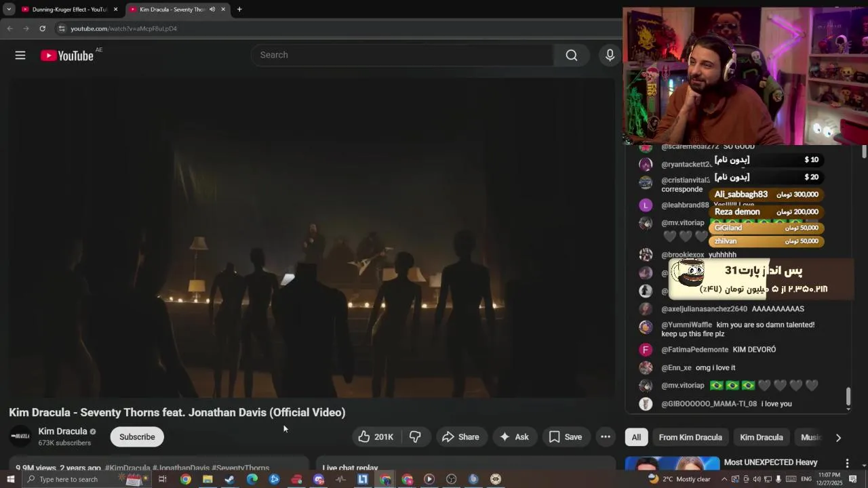Screen dimensions: 868x488
Task: Open the Most UNEXPECTED Heavy video thumbnail
Action: click(x=672, y=464)
